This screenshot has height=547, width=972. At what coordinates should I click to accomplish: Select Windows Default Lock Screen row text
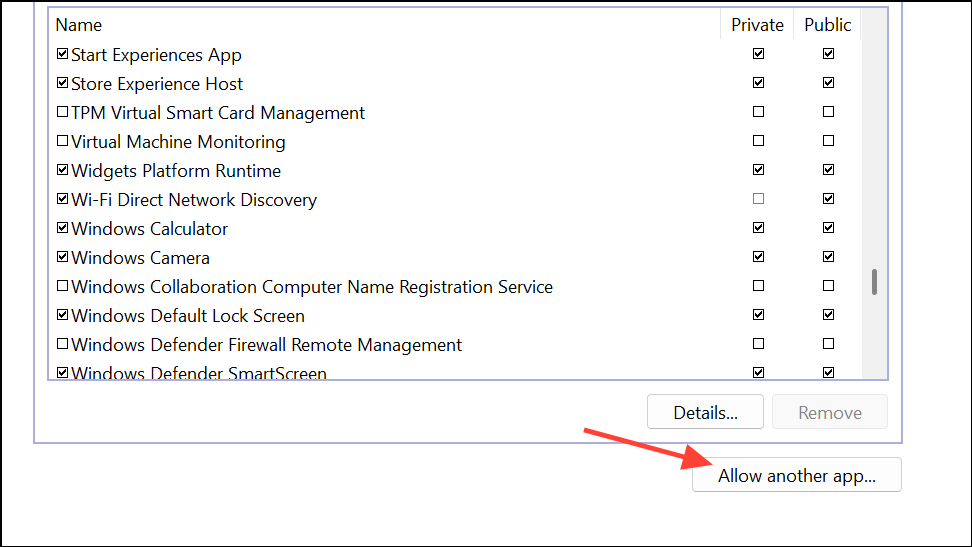[188, 316]
